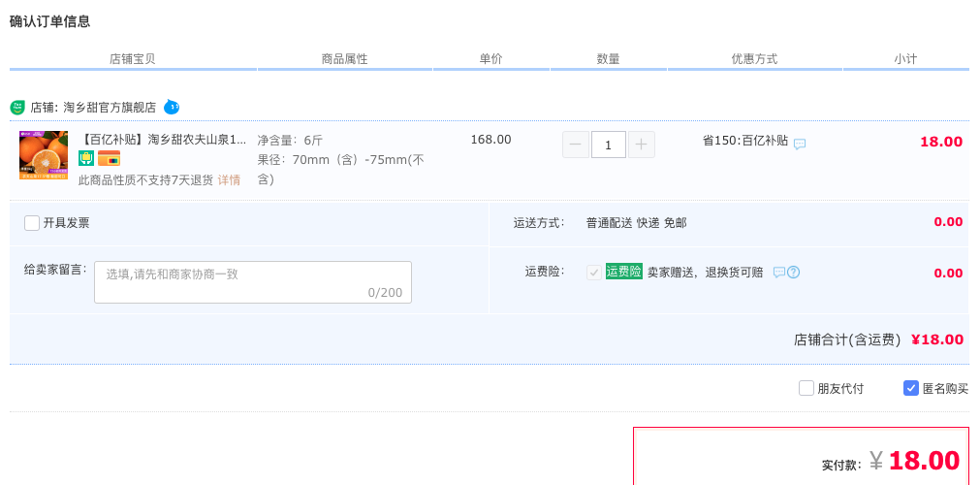
Task: Increase quantity with the plus button
Action: (642, 145)
